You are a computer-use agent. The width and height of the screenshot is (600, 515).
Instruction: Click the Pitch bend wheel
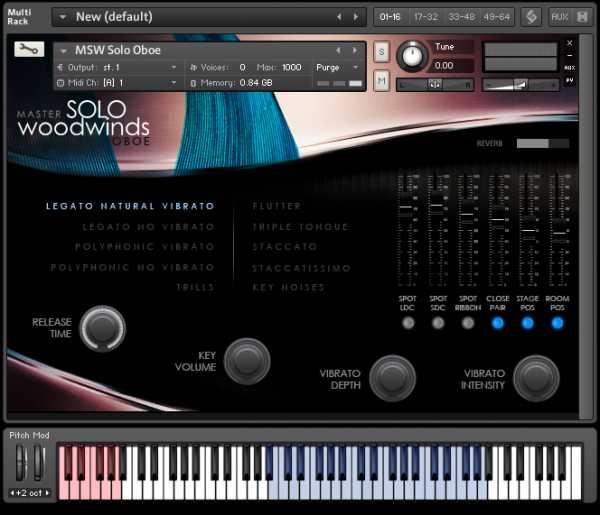[x=21, y=462]
